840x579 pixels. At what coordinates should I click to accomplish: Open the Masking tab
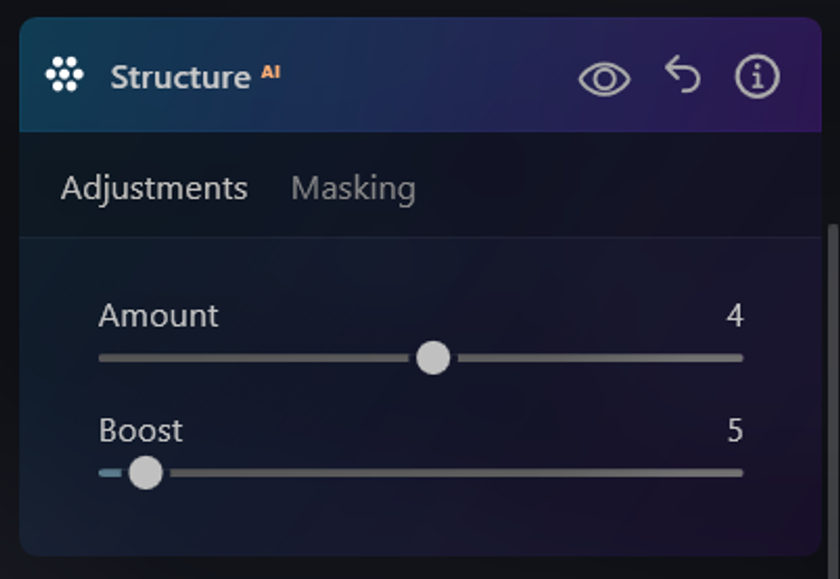point(353,189)
